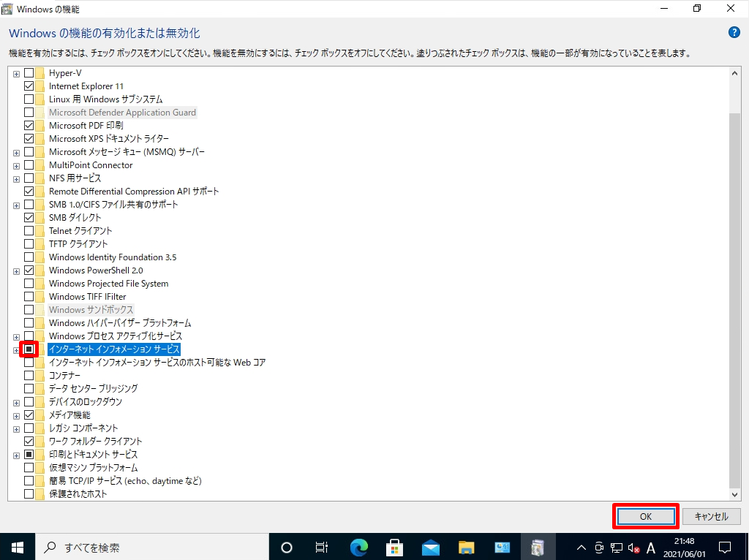Expand Windows PowerShell 2.0 node

pos(16,271)
